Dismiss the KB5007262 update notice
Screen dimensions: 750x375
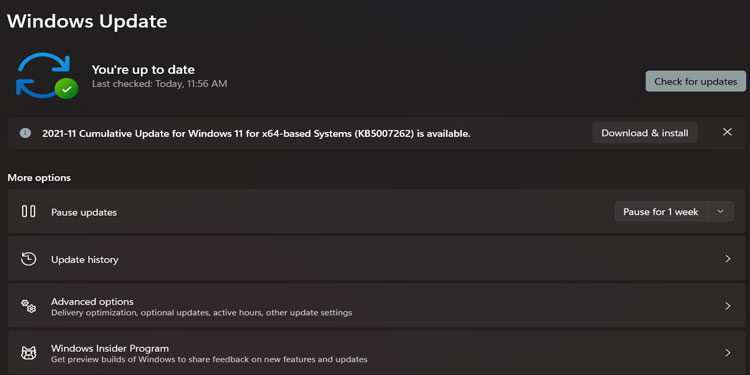(727, 132)
